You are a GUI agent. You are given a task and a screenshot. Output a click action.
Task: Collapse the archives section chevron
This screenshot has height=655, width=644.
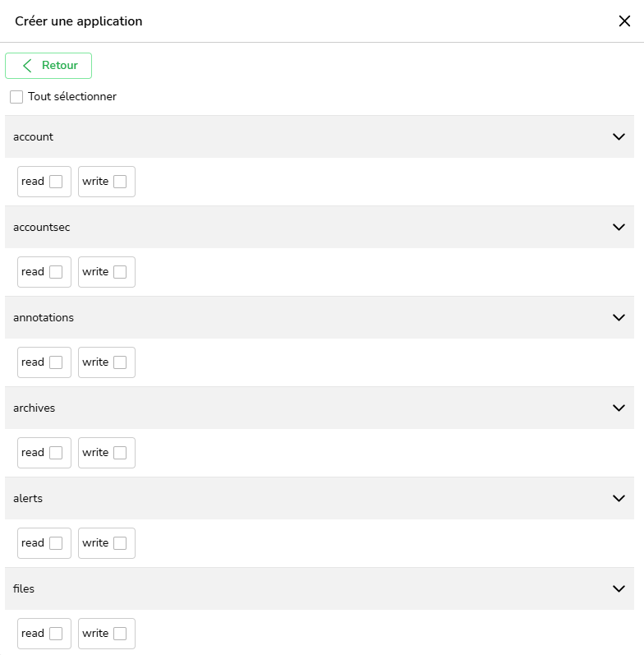pos(619,408)
